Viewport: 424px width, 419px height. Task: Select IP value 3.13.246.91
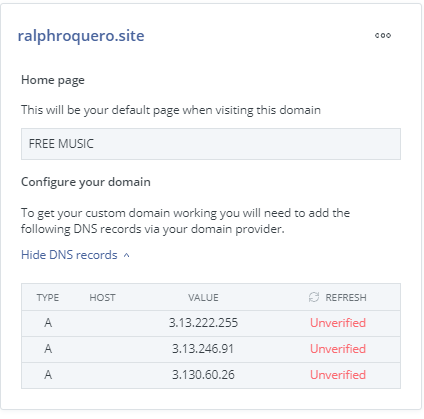203,349
